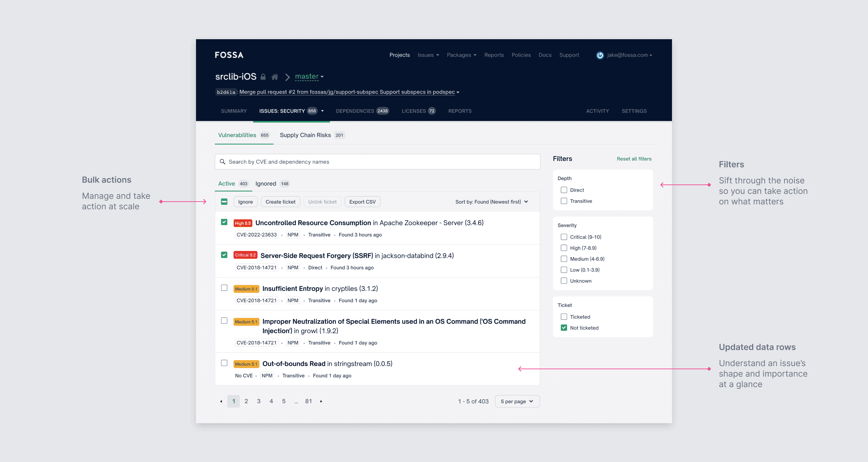The height and width of the screenshot is (462, 868).
Task: Open the Settings tab
Action: 634,111
